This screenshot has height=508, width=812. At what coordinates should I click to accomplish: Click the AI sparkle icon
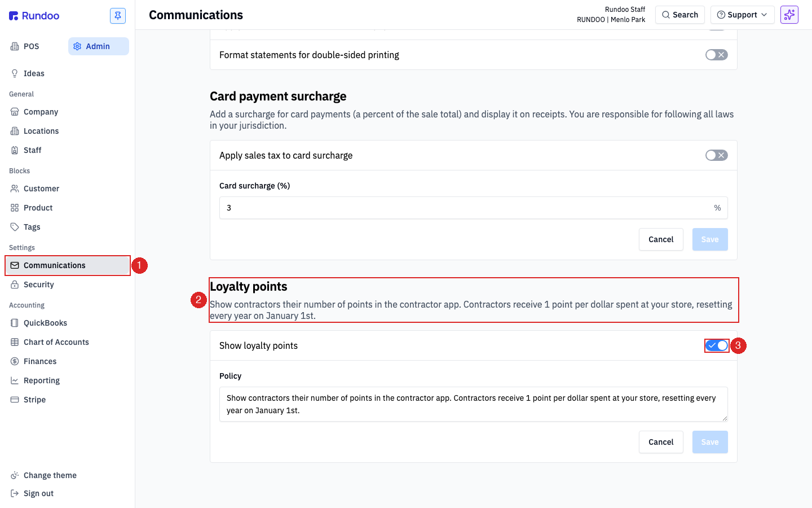[789, 15]
